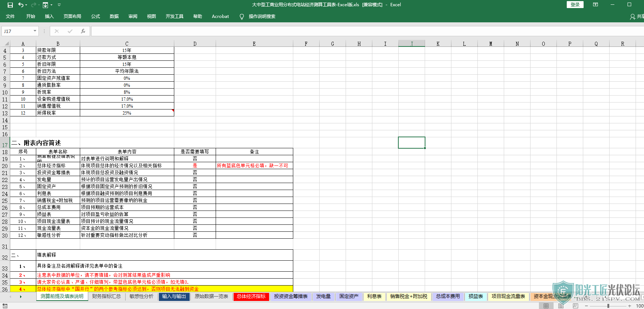Click the zoom out minus button

587,306
